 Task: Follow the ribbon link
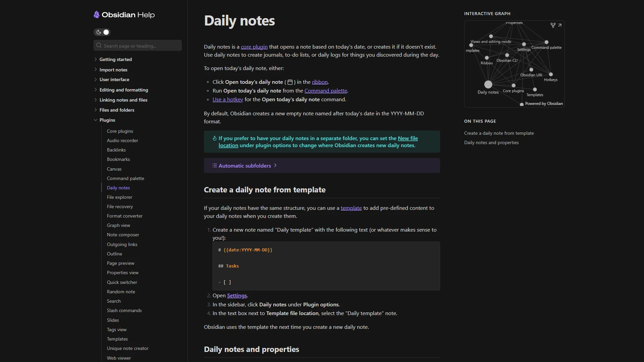[320, 82]
